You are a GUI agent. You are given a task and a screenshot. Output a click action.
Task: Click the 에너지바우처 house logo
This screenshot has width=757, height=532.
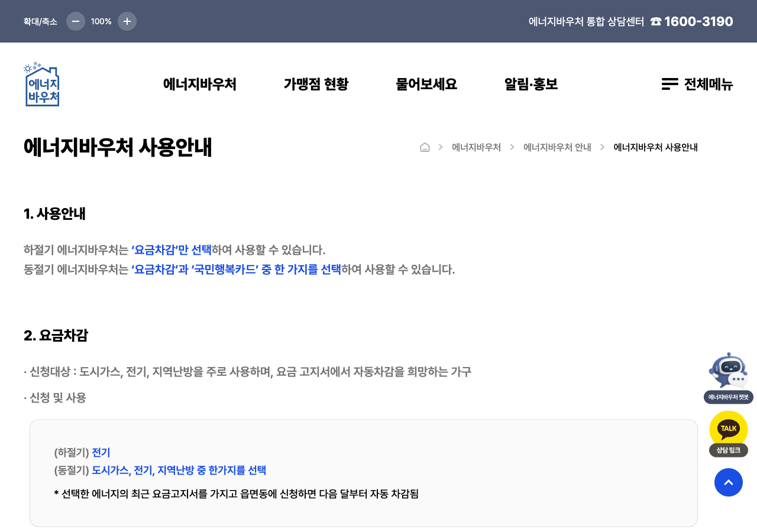pyautogui.click(x=41, y=84)
